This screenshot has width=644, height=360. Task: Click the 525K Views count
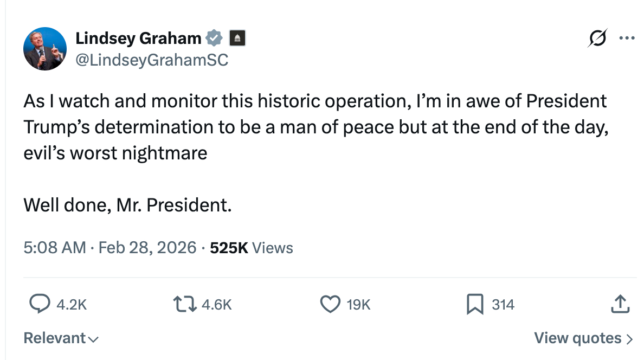click(252, 248)
